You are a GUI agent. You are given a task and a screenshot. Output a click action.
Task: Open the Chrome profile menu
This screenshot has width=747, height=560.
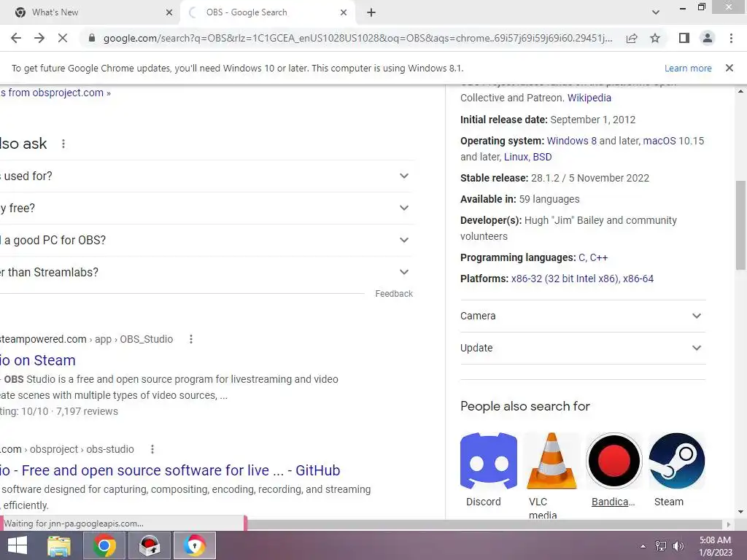point(708,38)
